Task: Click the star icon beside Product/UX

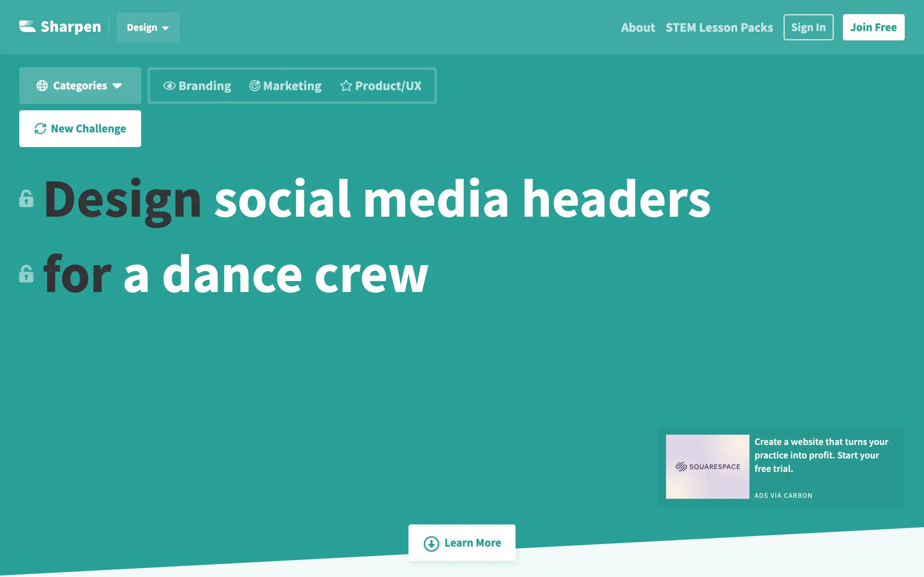Action: pyautogui.click(x=346, y=86)
